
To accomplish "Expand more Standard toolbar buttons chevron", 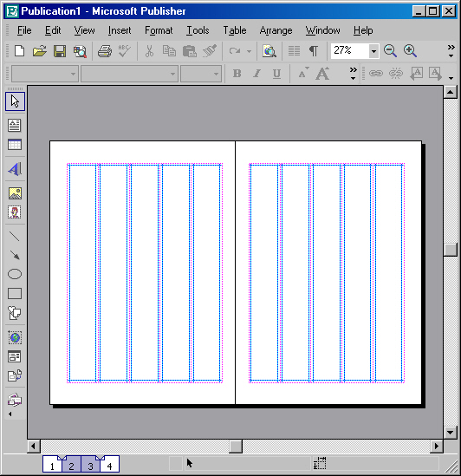I will click(451, 51).
